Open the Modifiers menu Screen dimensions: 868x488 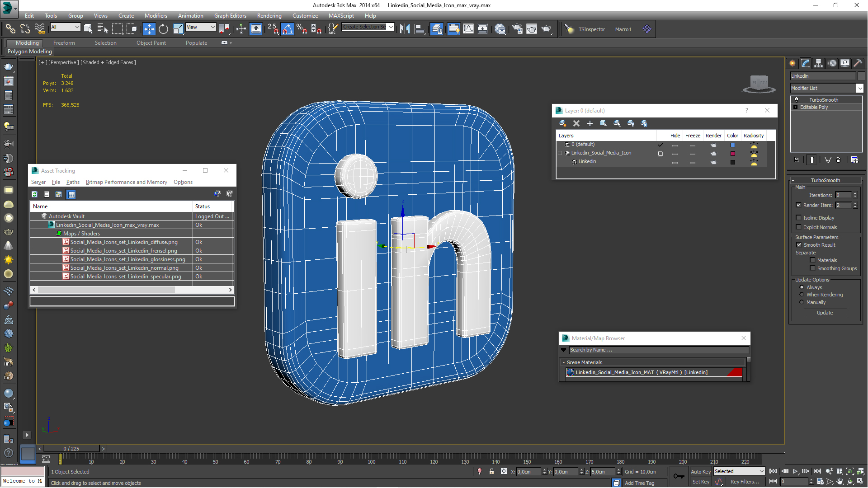pos(156,16)
